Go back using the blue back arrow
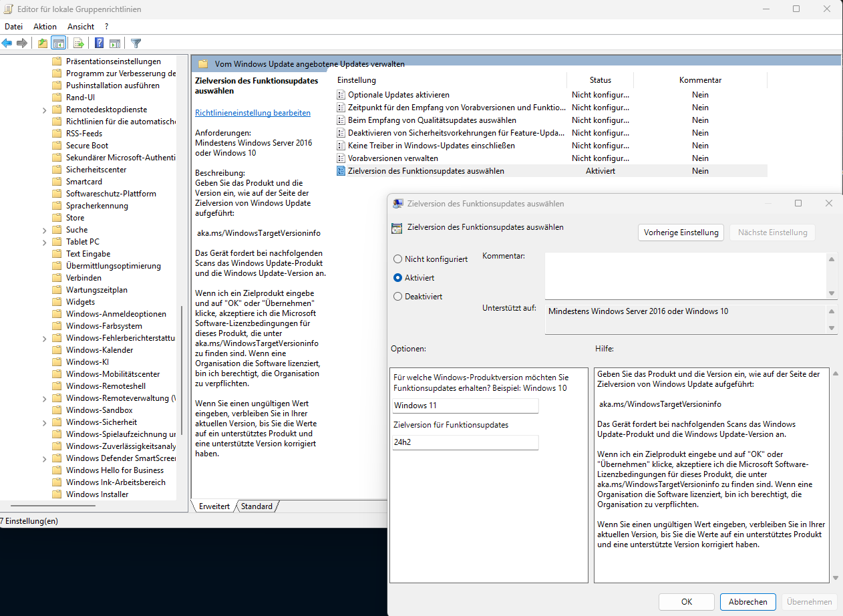This screenshot has width=843, height=616. pos(7,43)
